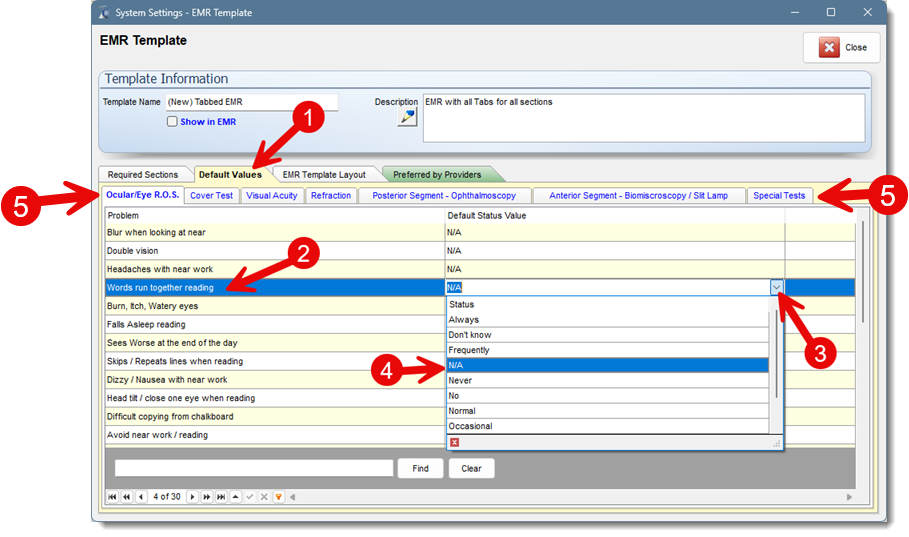Click the description edit pen icon

pyautogui.click(x=408, y=117)
